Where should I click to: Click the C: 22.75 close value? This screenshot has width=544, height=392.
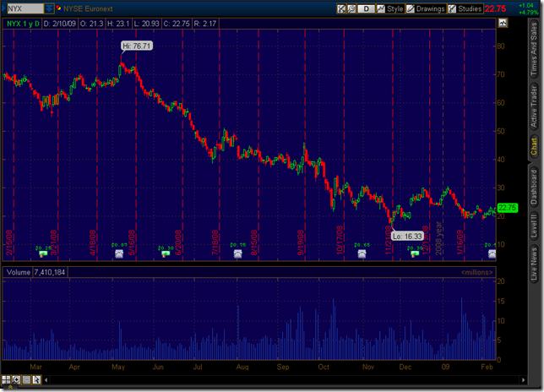pos(177,24)
